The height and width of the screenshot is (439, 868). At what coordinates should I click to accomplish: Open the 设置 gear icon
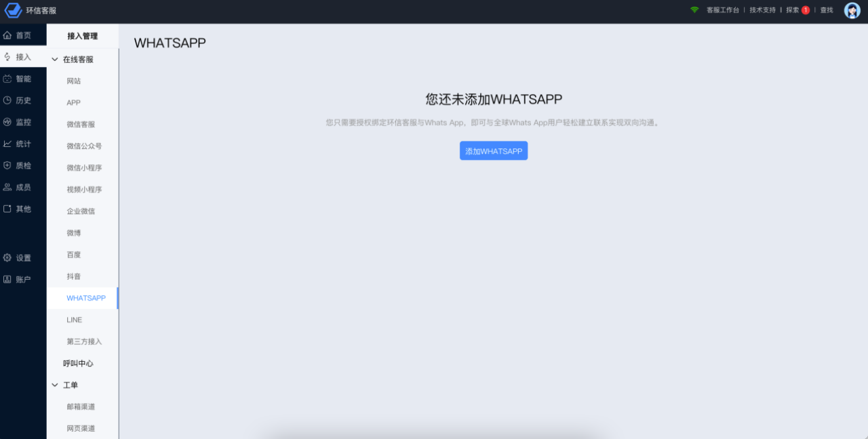pyautogui.click(x=7, y=257)
